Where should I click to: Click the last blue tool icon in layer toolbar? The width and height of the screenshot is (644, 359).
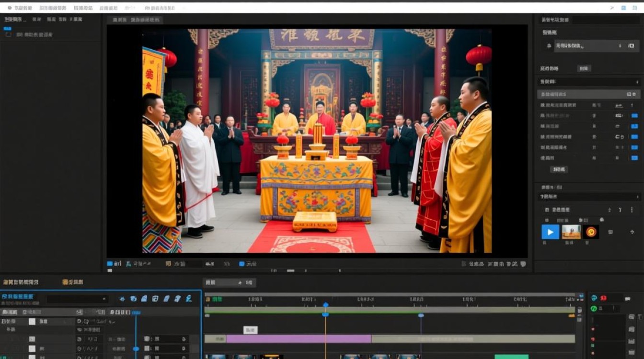click(189, 299)
